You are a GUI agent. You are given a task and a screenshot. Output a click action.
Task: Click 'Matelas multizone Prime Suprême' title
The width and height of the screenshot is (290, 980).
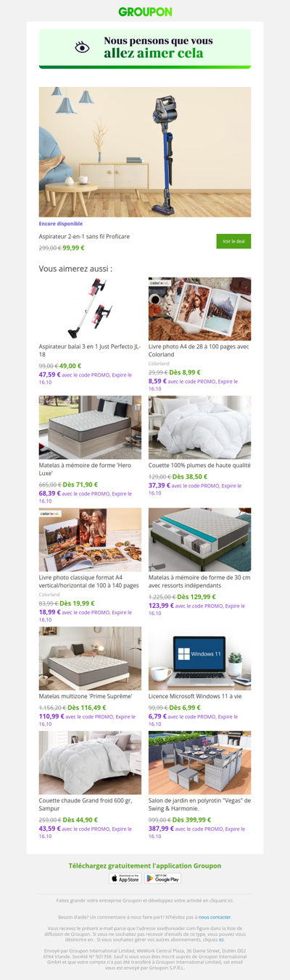click(x=86, y=696)
